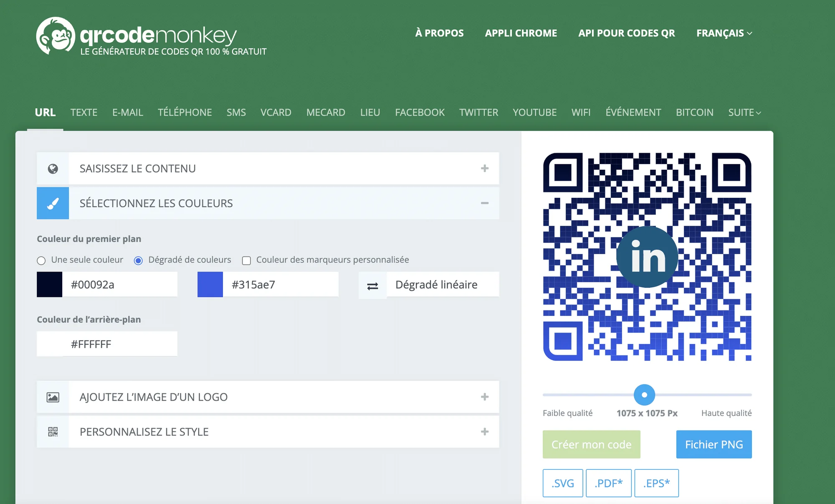Open the MeCard tab

[326, 112]
